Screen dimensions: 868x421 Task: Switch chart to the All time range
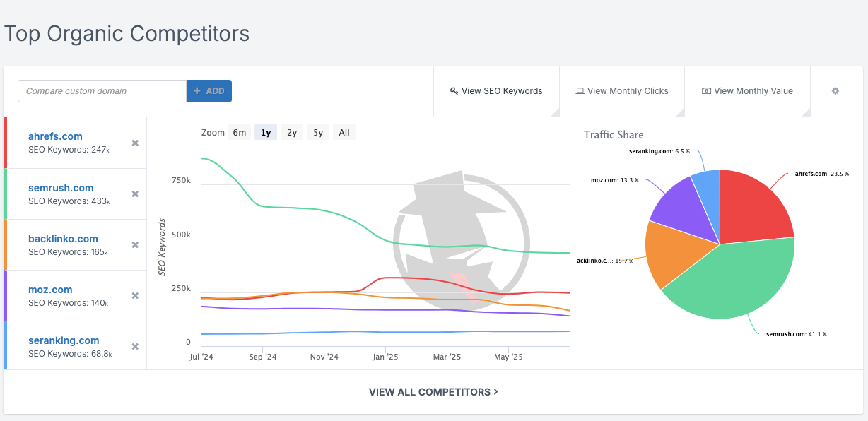coord(344,131)
